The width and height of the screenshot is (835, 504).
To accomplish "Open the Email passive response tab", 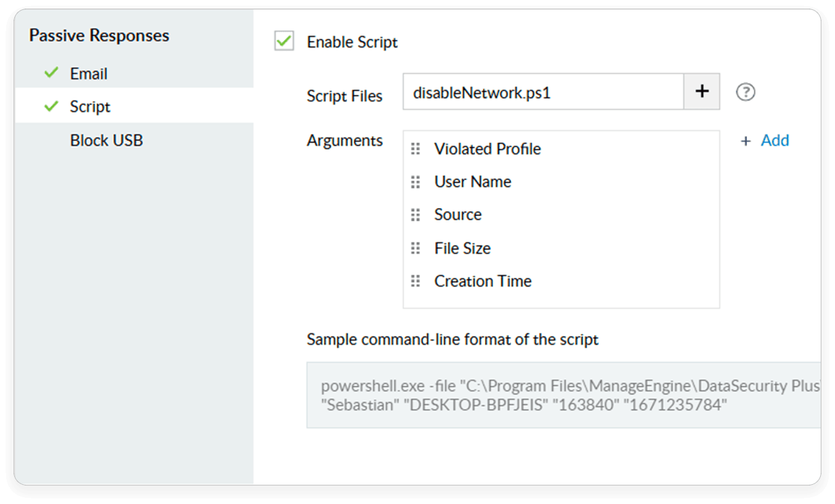I will (x=134, y=73).
